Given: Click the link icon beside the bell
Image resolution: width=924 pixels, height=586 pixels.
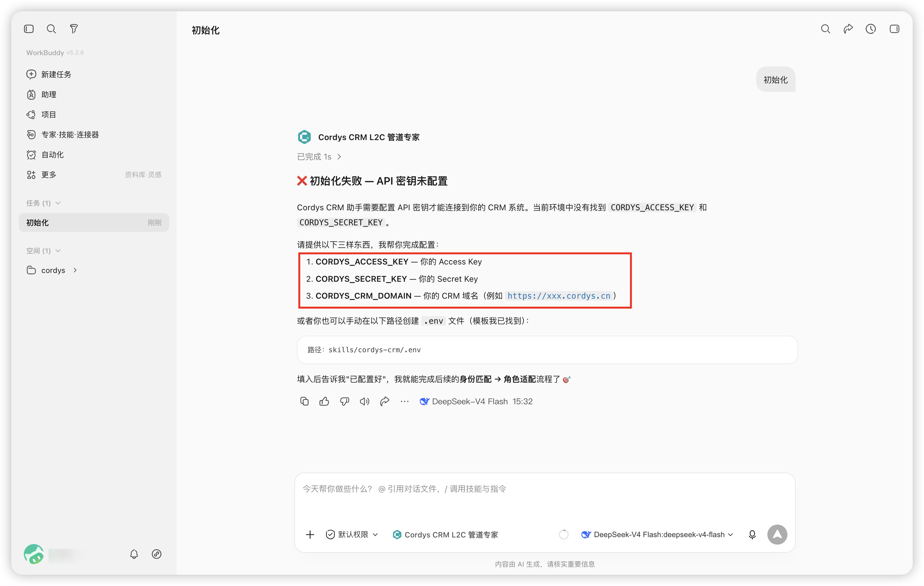Looking at the screenshot, I should click(157, 554).
